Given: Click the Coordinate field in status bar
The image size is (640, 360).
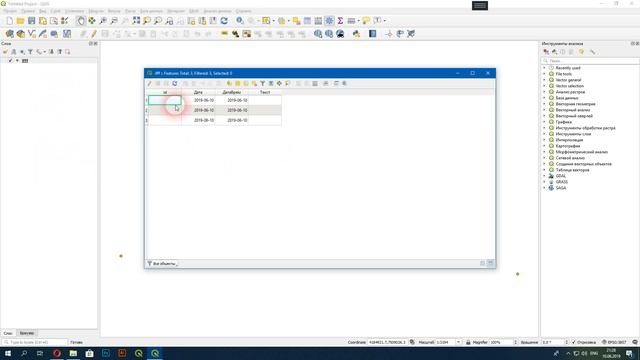Looking at the screenshot, I should (x=387, y=342).
